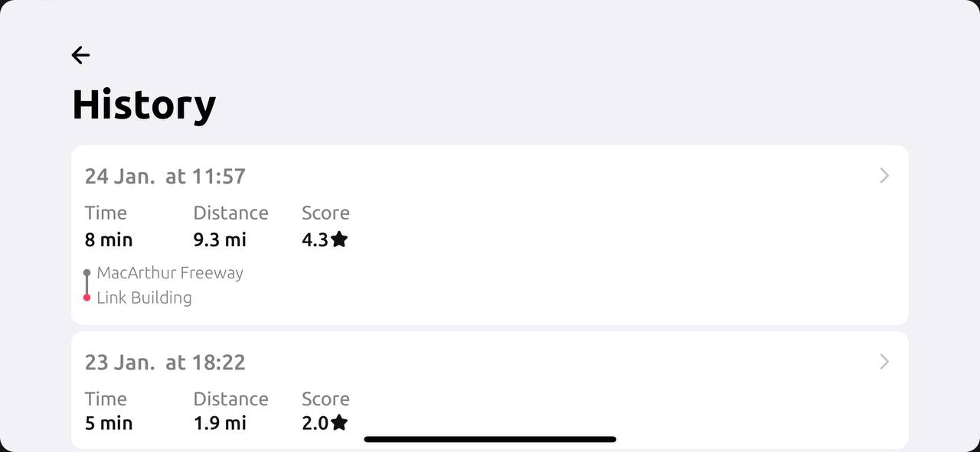980x452 pixels.
Task: Click the gray start-point dot of the route
Action: 87,273
